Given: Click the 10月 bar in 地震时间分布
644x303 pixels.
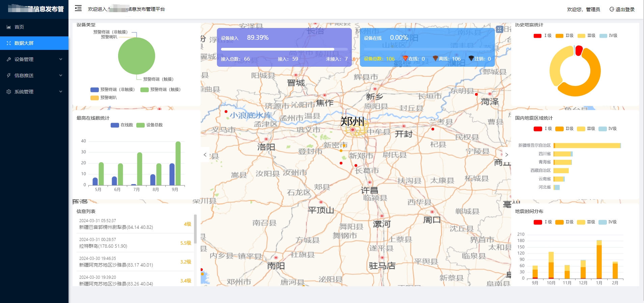Looking at the screenshot, I should click(x=551, y=265).
